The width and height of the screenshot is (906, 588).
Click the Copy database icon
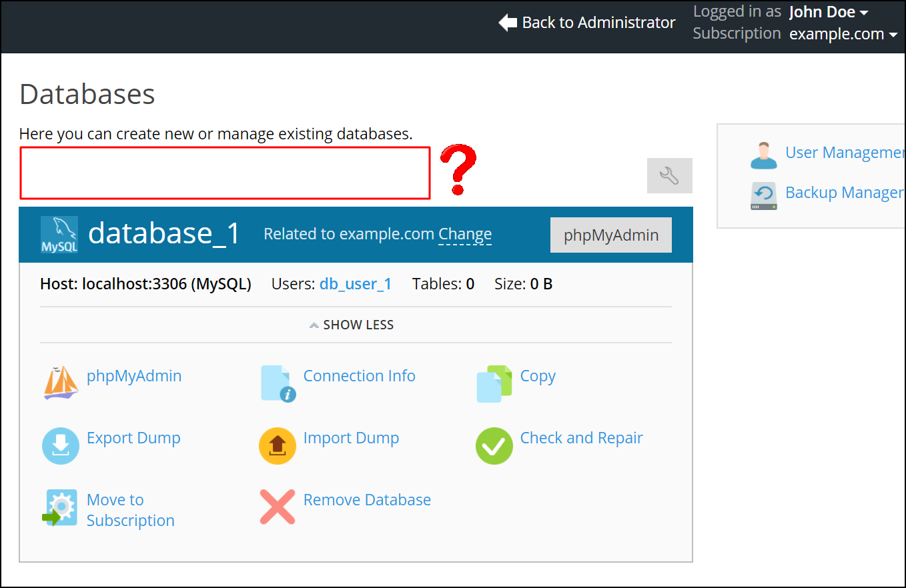[x=494, y=383]
